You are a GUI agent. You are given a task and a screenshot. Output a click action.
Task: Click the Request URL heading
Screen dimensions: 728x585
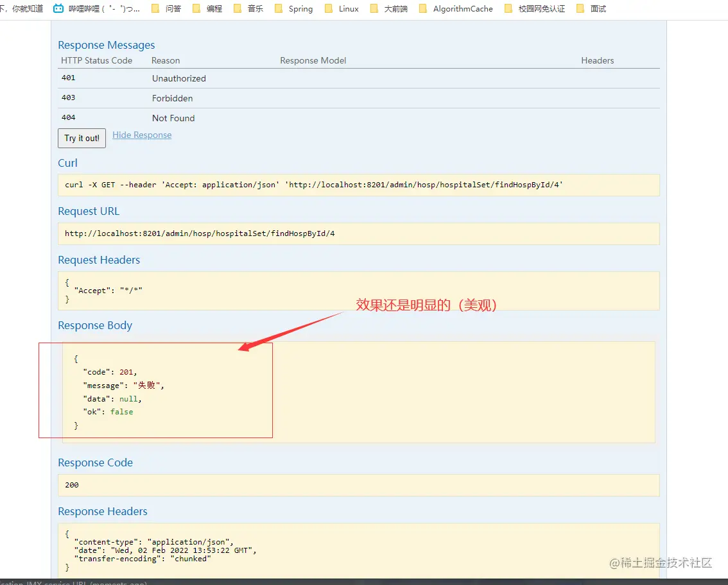[89, 211]
